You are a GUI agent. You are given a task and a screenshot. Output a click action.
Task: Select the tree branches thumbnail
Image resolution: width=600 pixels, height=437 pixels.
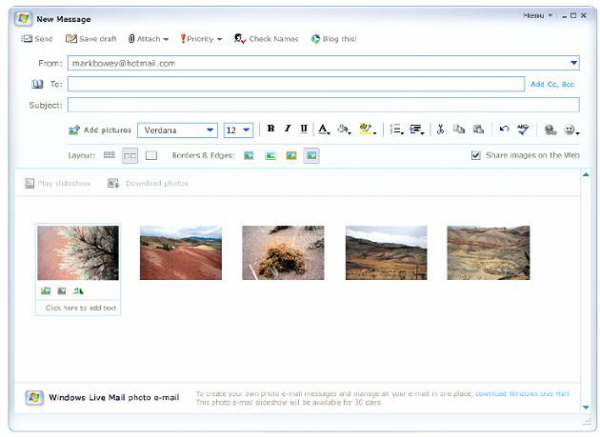pyautogui.click(x=78, y=253)
